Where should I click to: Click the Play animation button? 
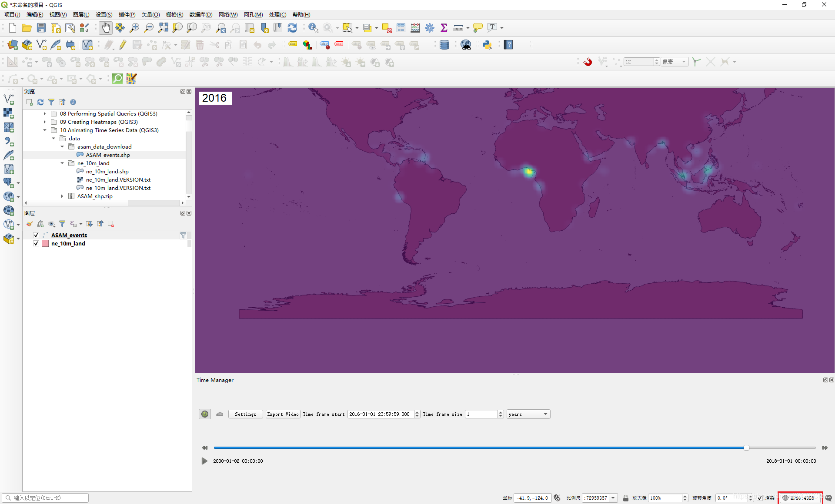204,461
